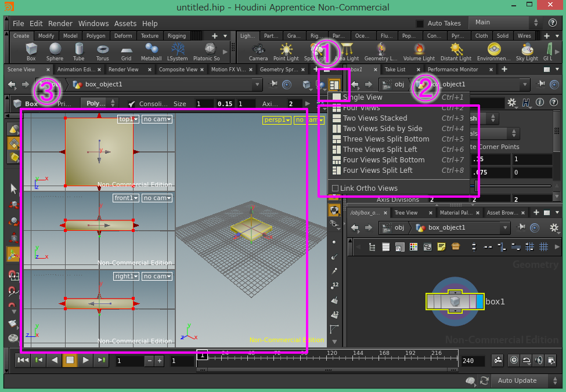Choose Two Views Stacked layout
The height and width of the screenshot is (392, 566).
pyautogui.click(x=398, y=118)
